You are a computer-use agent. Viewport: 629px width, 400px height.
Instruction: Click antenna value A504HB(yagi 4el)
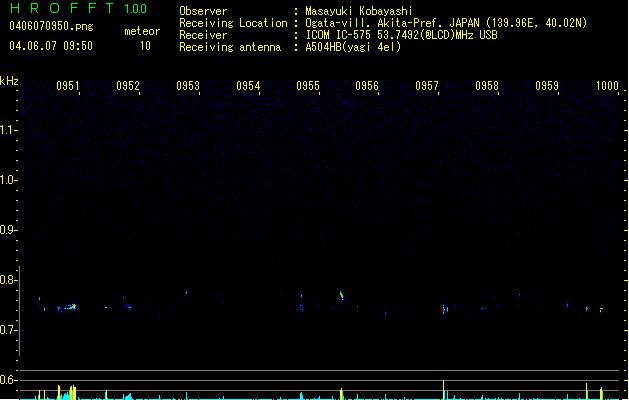pyautogui.click(x=353, y=47)
